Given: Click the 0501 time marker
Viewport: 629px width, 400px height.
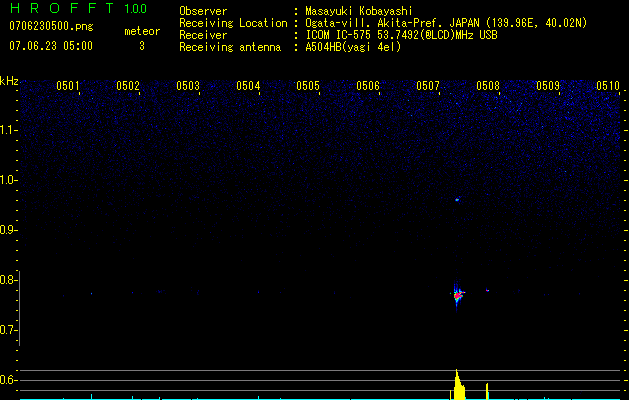Looking at the screenshot, I should [x=68, y=86].
